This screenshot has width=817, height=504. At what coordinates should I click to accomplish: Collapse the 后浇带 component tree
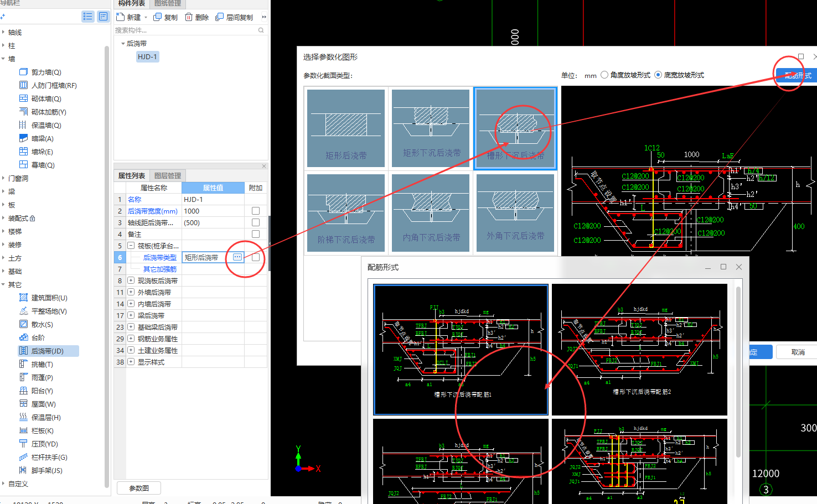(x=123, y=43)
